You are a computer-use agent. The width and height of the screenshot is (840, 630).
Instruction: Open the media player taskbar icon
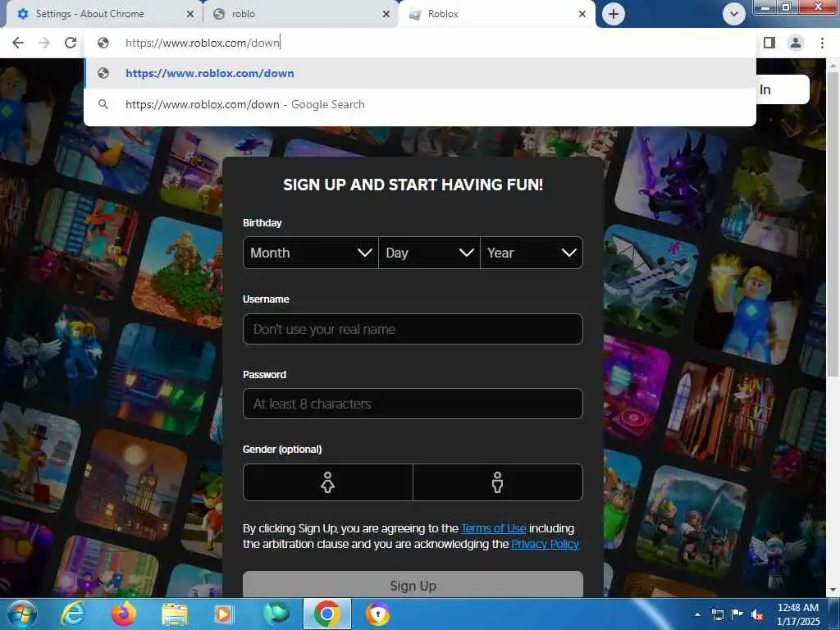coord(224,614)
